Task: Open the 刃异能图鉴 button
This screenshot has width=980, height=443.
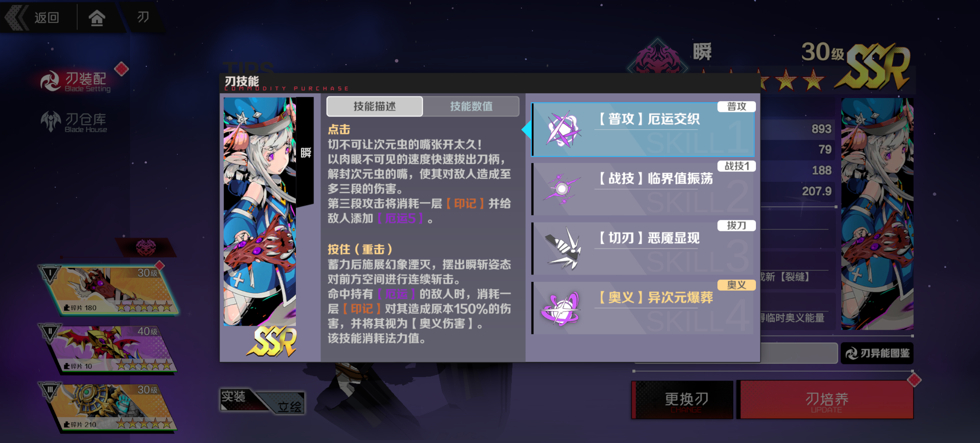Action: click(877, 353)
